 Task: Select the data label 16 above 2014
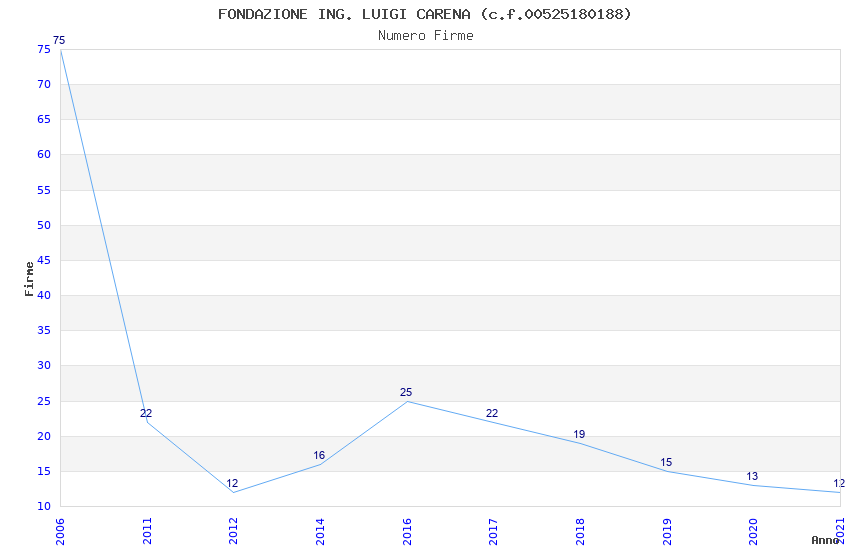tap(319, 455)
